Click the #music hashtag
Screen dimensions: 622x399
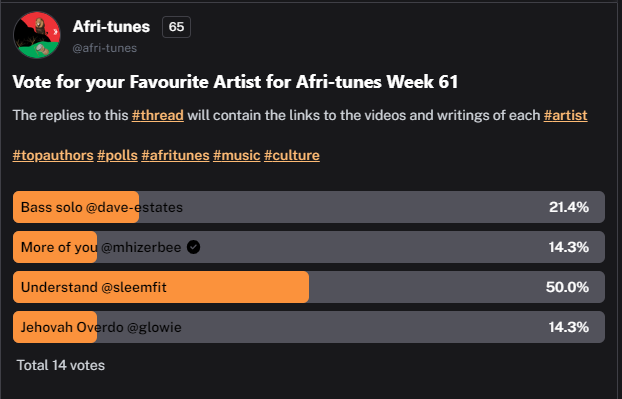click(x=236, y=155)
